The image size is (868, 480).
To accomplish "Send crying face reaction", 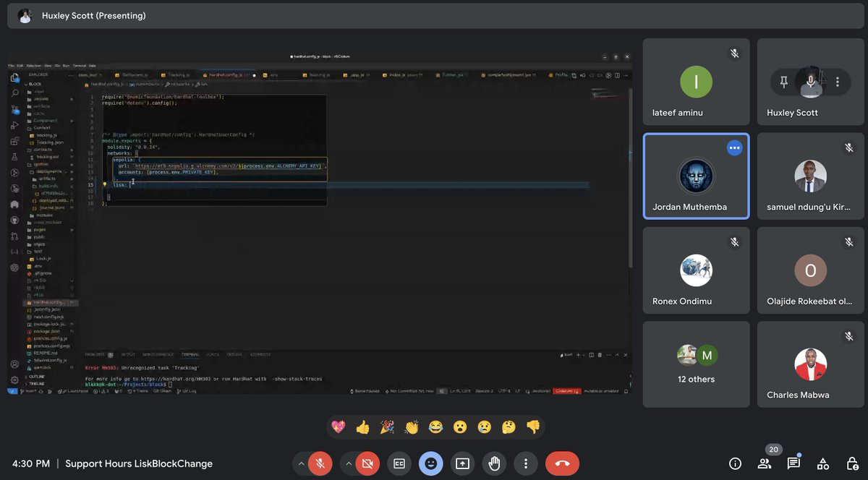I will 485,427.
